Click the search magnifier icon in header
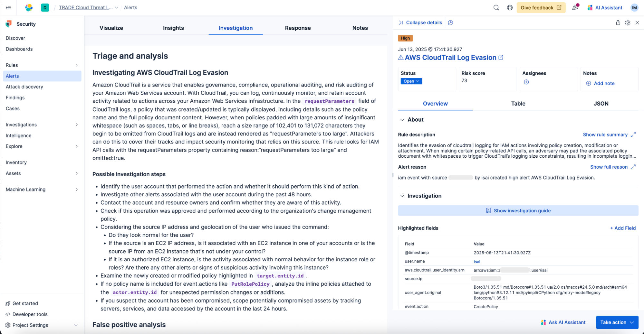 [x=496, y=8]
